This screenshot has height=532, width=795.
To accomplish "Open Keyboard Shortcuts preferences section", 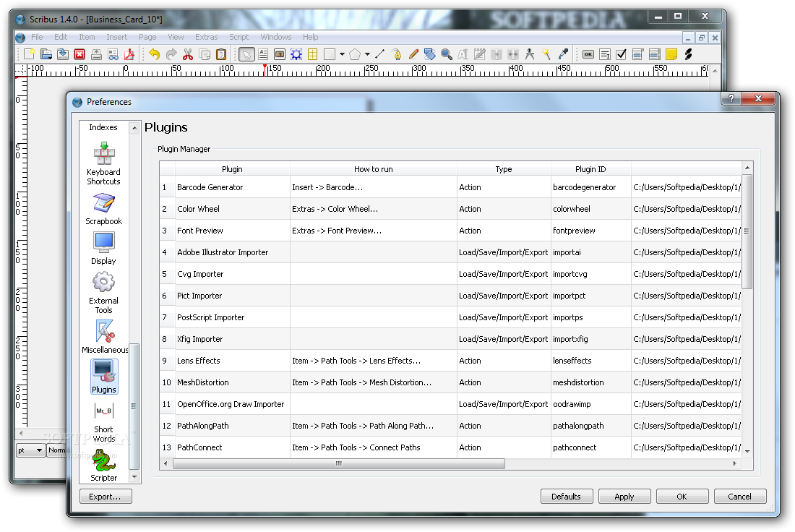I will click(103, 164).
